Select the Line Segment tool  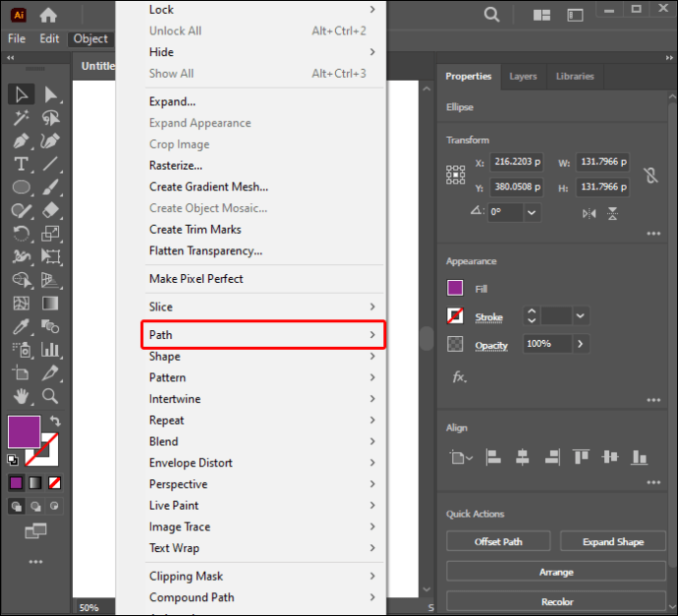coord(50,164)
